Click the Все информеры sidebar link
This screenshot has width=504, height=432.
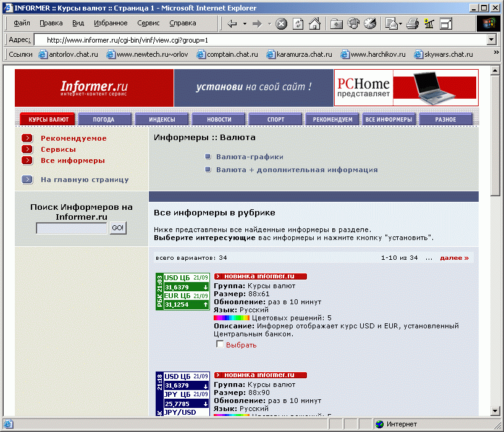click(73, 160)
